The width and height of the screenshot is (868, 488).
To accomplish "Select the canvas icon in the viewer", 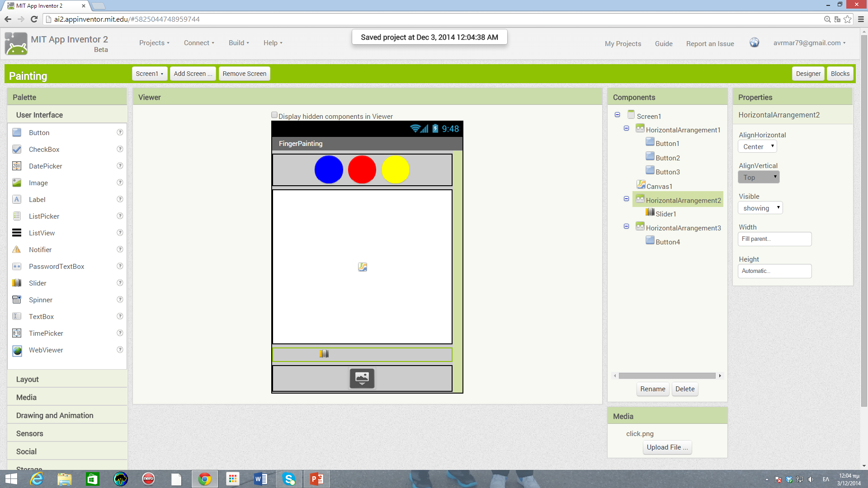I will (x=363, y=267).
